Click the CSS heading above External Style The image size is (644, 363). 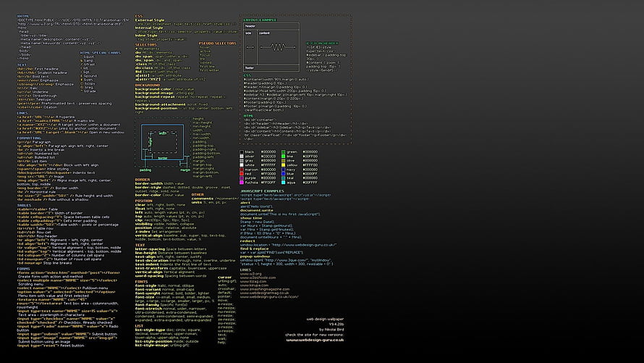coord(139,16)
